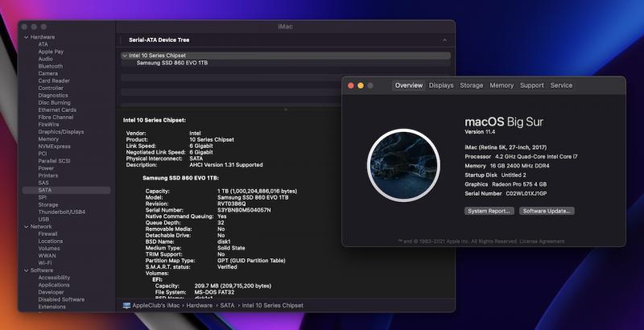Switch to the Overview tab

(x=409, y=85)
